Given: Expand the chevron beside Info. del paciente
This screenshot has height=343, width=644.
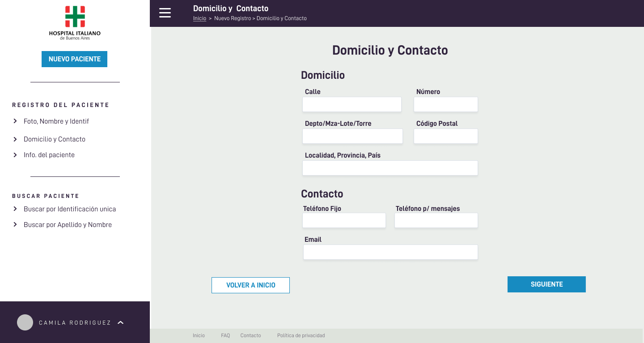Looking at the screenshot, I should click(x=15, y=155).
